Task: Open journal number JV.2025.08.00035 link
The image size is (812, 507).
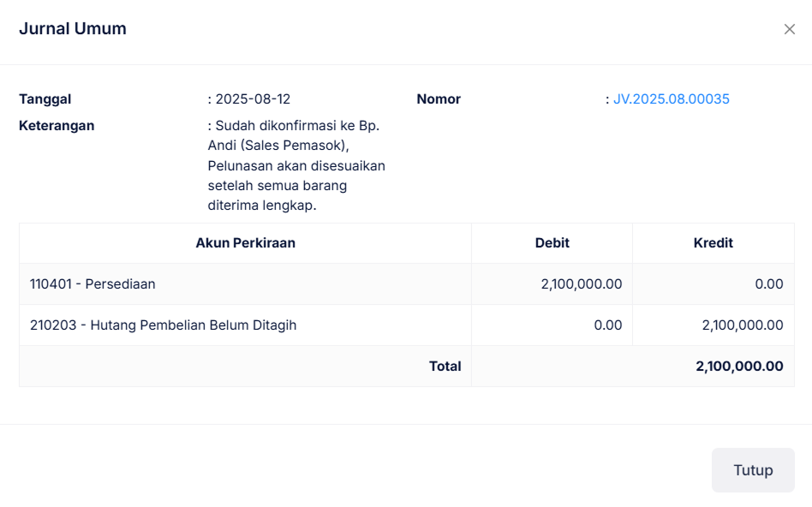Action: 671,99
